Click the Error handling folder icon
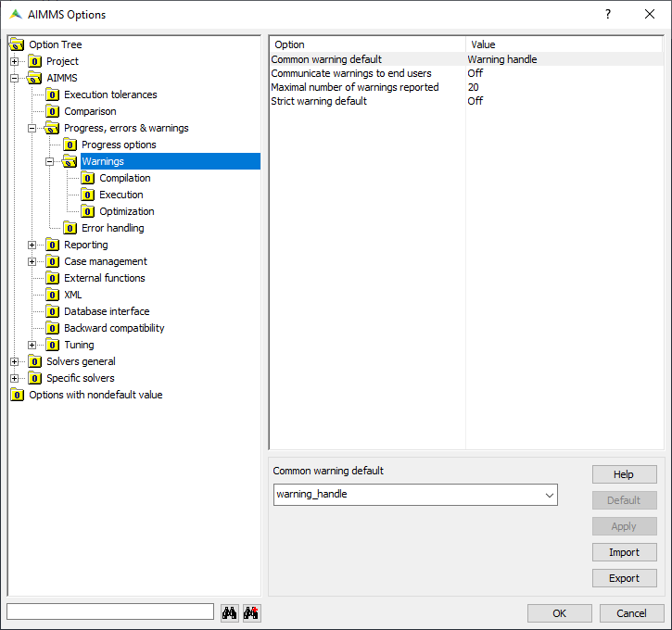This screenshot has width=672, height=630. coord(70,228)
